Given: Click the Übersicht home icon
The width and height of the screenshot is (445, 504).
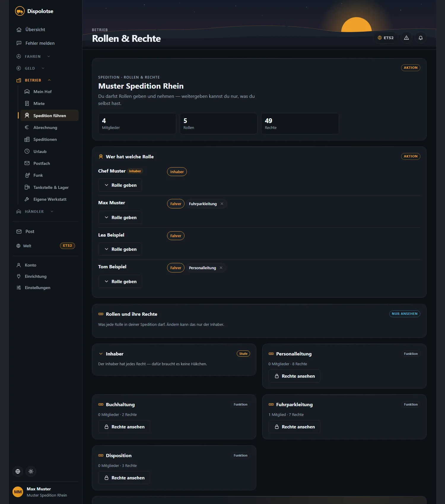Looking at the screenshot, I should [19, 30].
